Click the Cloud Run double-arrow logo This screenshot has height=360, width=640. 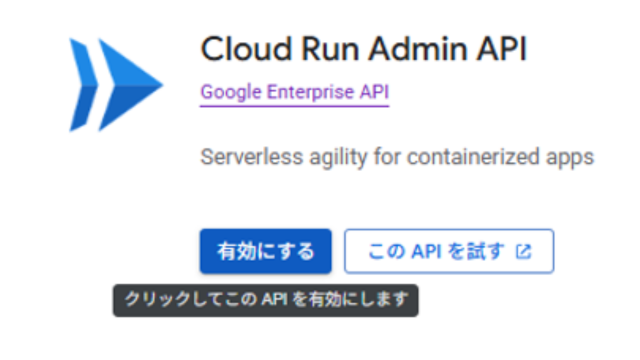[x=116, y=85]
